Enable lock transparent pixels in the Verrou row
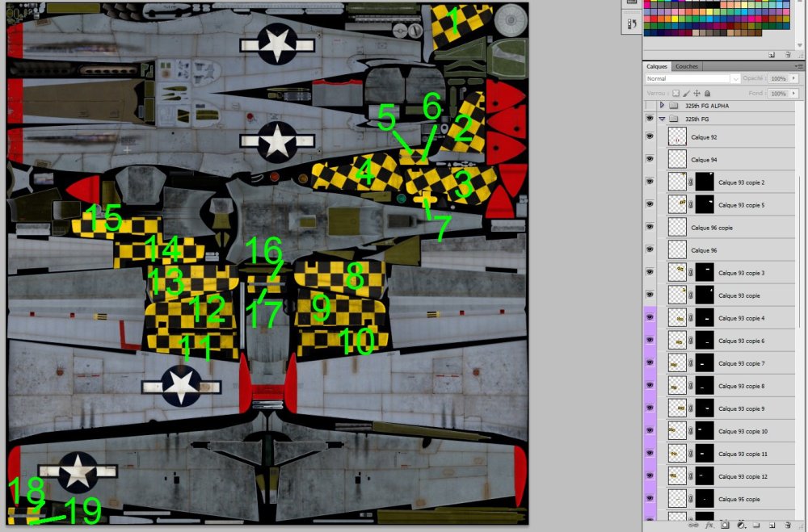The image size is (808, 532). [x=675, y=93]
